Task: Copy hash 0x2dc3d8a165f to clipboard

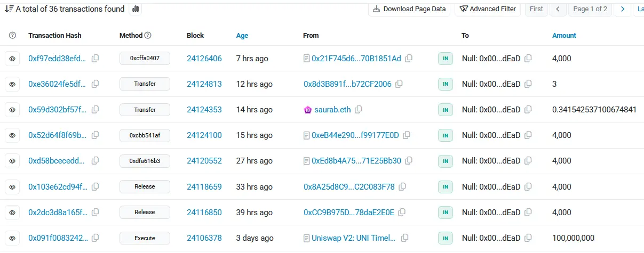Action: coord(96,213)
